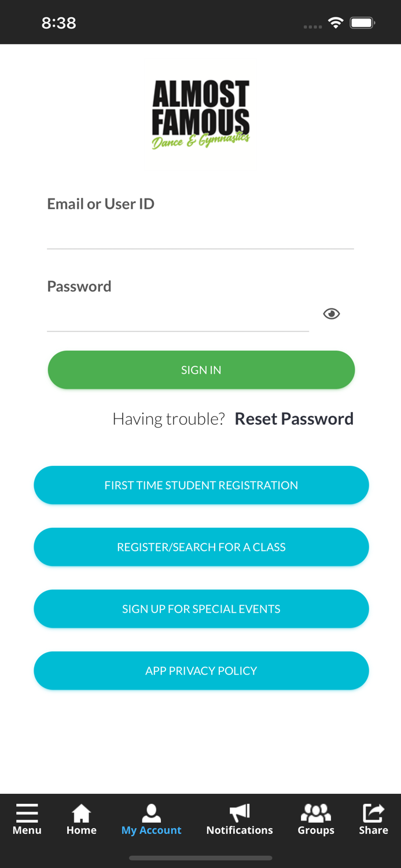Toggle password visibility eye icon
Viewport: 401px width, 868px height.
(332, 314)
